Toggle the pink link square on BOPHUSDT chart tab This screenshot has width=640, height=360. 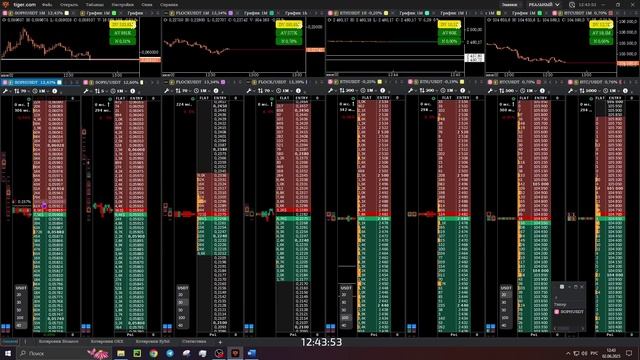(5, 13)
